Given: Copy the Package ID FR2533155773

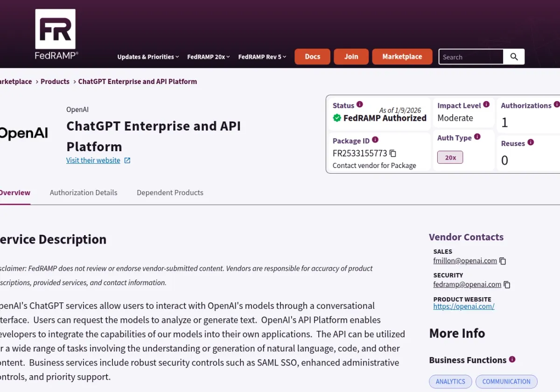Looking at the screenshot, I should click(393, 153).
